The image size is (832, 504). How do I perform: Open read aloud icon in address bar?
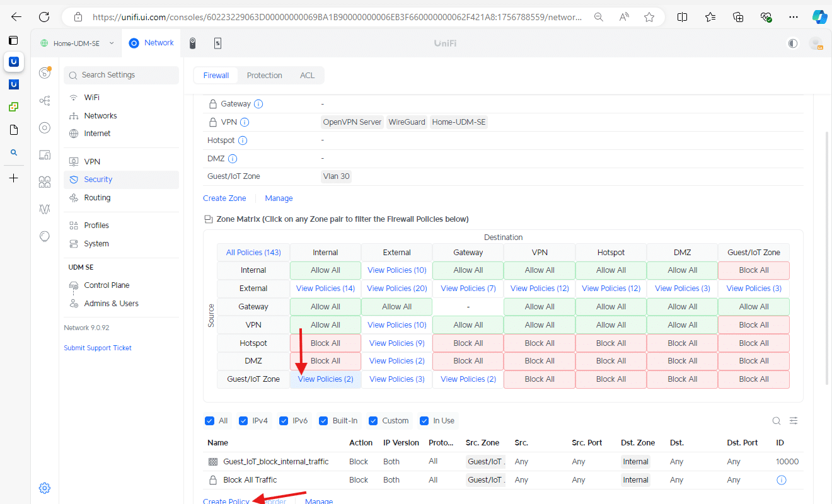624,17
